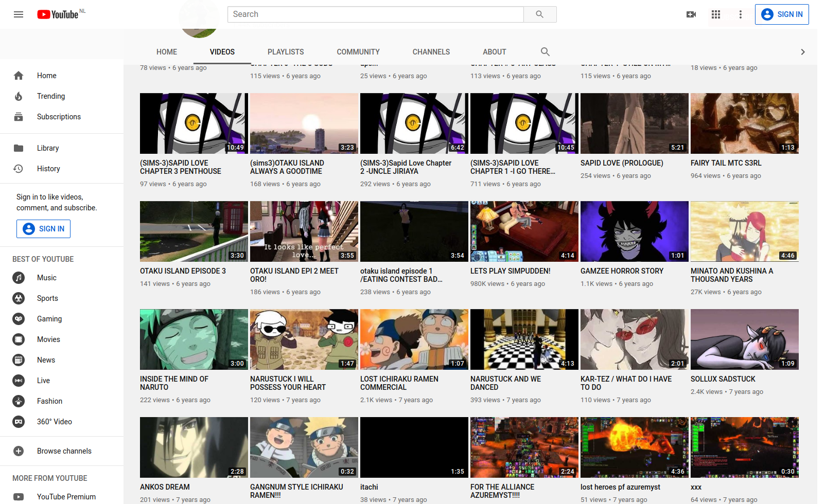Open MINATO AND KUSHINA thumbnail

pos(745,231)
